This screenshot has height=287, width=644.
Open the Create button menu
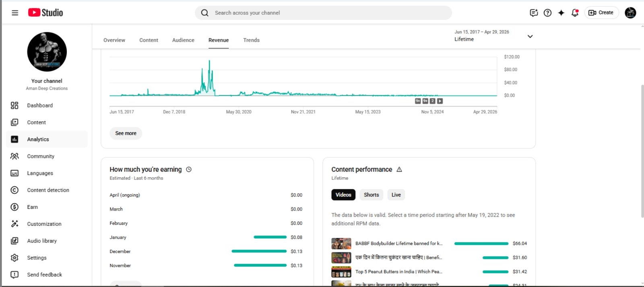(x=601, y=13)
